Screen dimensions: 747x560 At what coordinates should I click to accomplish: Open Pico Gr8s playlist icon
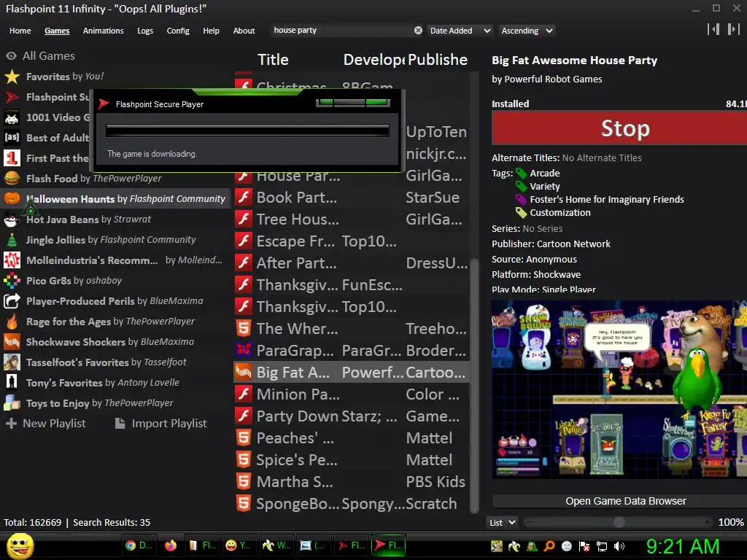12,281
